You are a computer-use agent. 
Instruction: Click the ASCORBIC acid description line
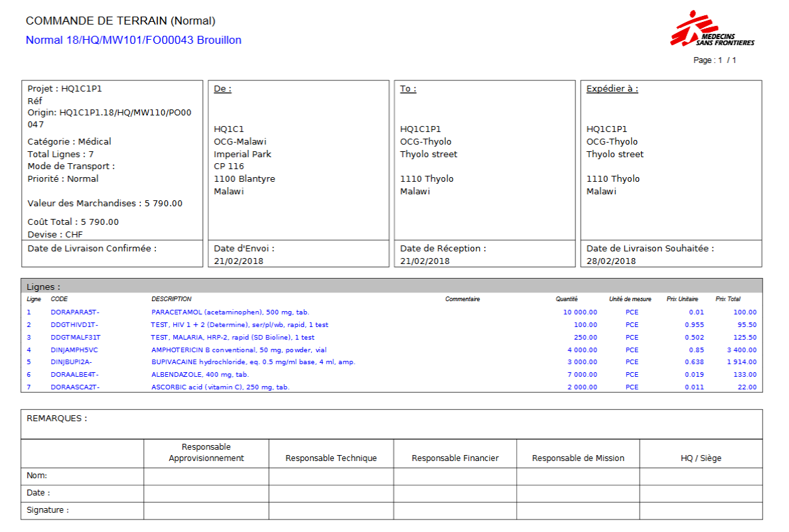[220, 387]
